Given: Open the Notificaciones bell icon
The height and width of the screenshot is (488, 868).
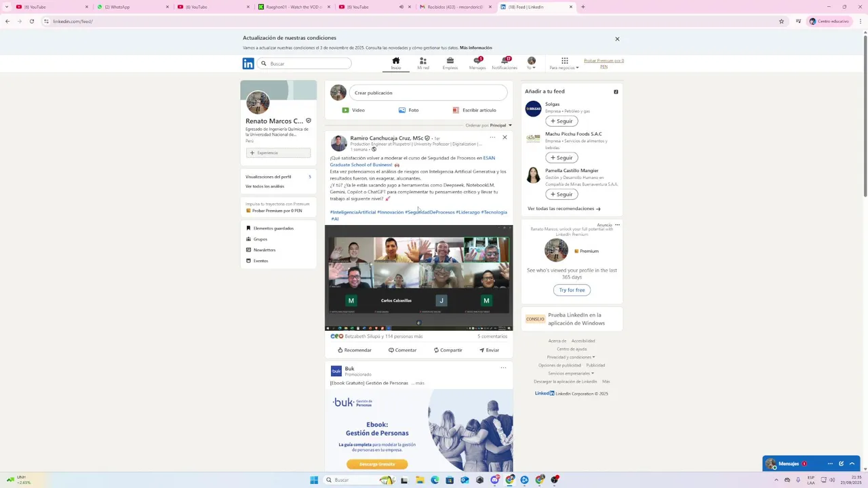Looking at the screenshot, I should (505, 63).
